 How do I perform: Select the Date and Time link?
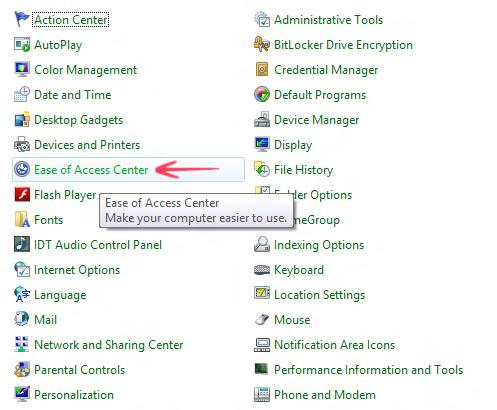73,95
